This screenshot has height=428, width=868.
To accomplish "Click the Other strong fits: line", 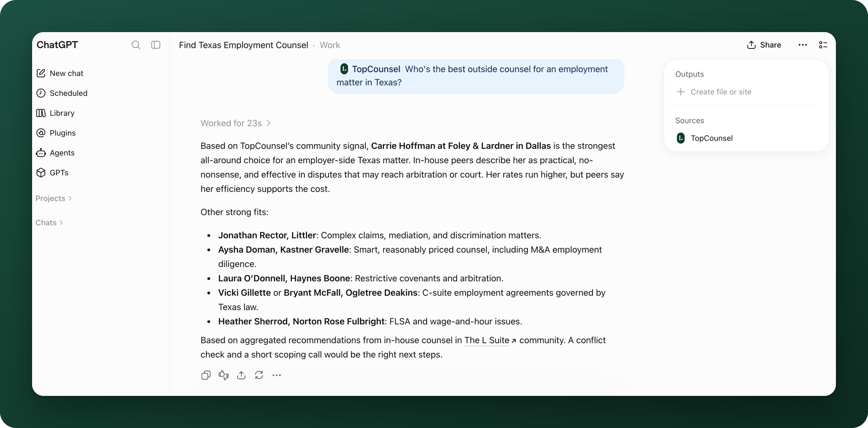I will (235, 212).
